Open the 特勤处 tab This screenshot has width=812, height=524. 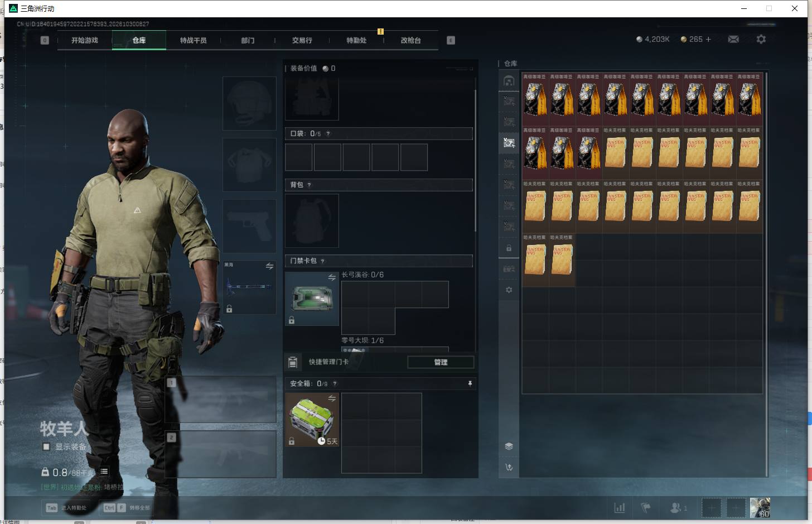tap(356, 40)
